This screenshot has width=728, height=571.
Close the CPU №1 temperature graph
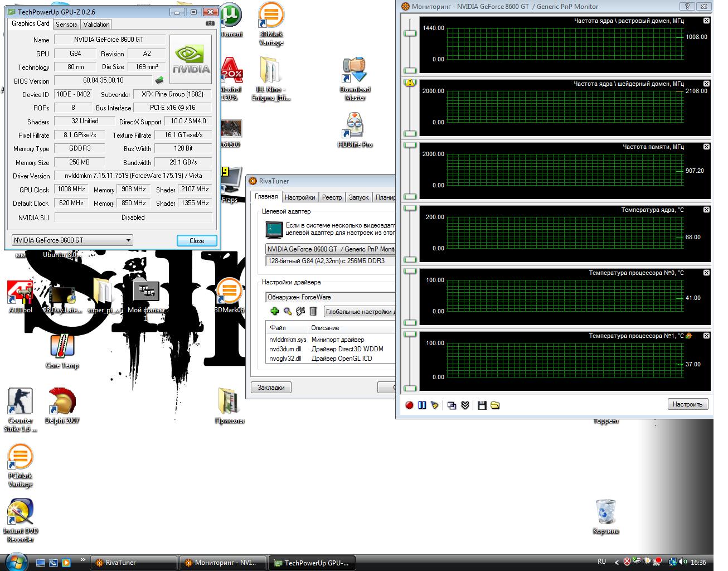click(x=706, y=336)
